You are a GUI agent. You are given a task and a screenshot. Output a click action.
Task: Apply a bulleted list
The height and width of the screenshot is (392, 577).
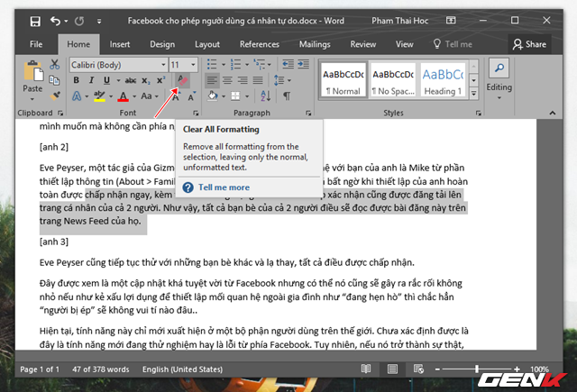point(212,64)
